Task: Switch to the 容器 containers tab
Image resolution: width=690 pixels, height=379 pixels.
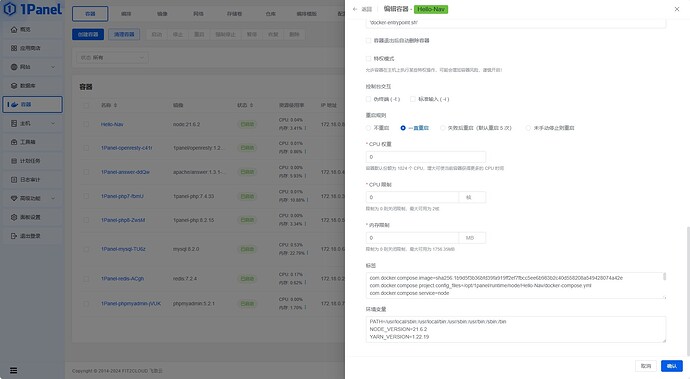Action: [90, 14]
